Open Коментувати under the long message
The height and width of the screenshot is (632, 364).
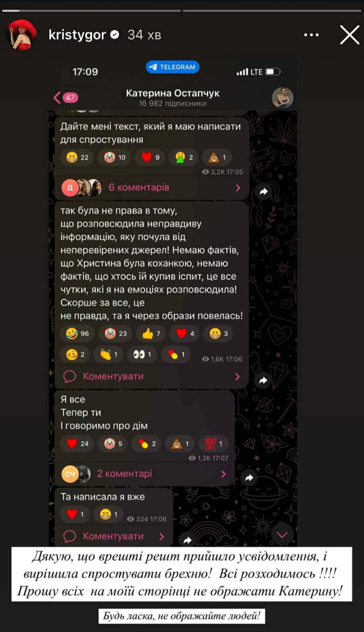152,377
